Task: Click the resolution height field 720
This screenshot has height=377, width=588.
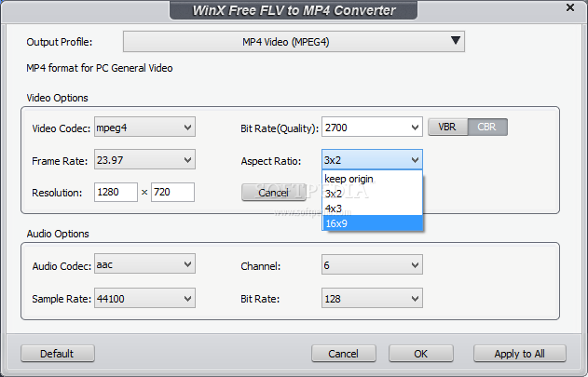Action: pos(172,192)
